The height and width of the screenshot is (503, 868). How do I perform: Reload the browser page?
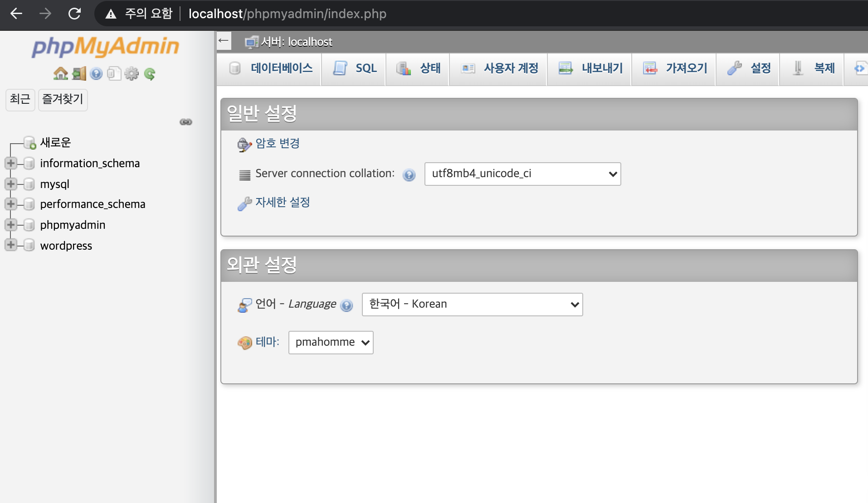pyautogui.click(x=74, y=14)
